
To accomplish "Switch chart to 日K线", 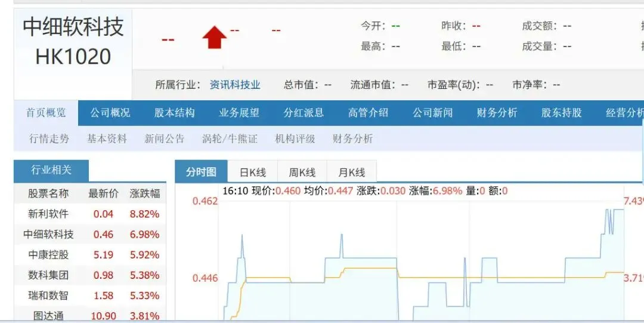I will (253, 172).
